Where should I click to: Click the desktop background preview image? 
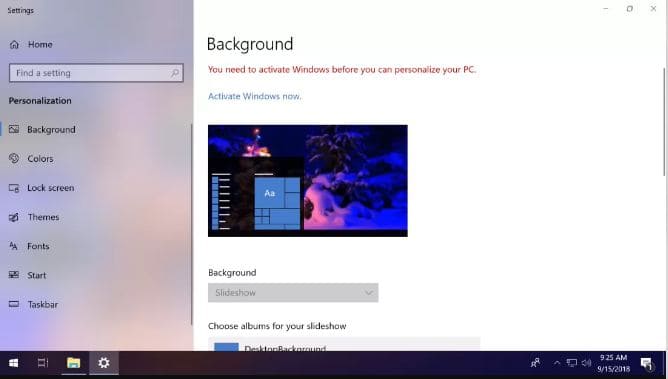point(308,181)
